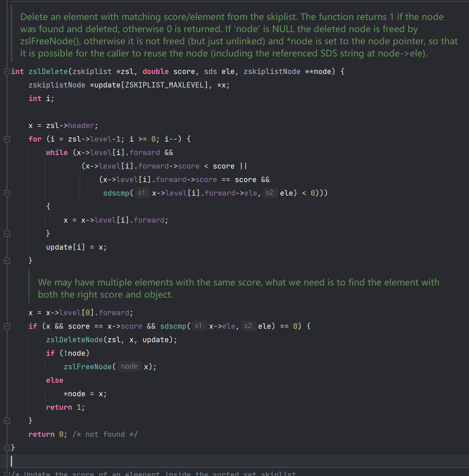Click the 'double' keyword in the signature
Screen dimensions: 469x476
point(156,72)
